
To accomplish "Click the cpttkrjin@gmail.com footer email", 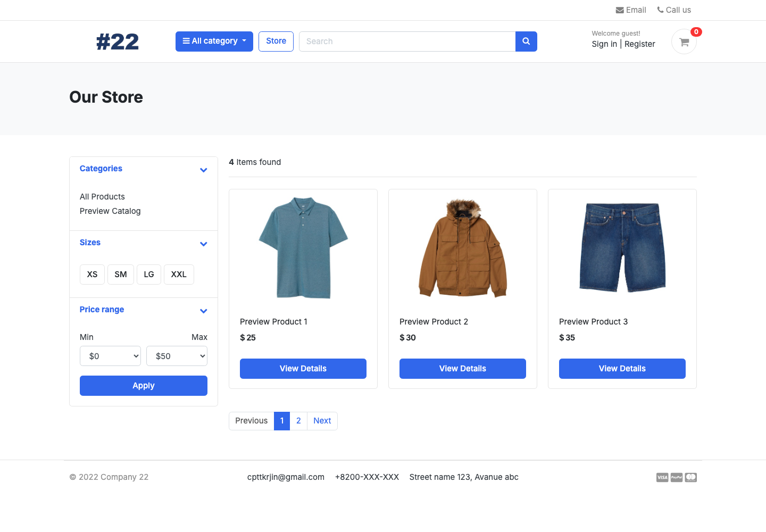I will click(x=286, y=477).
